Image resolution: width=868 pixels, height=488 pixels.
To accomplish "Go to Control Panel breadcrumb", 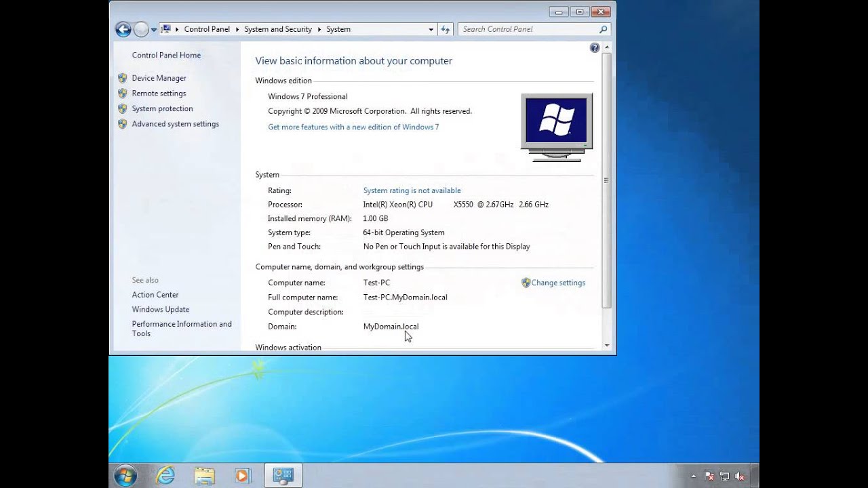I will point(207,29).
